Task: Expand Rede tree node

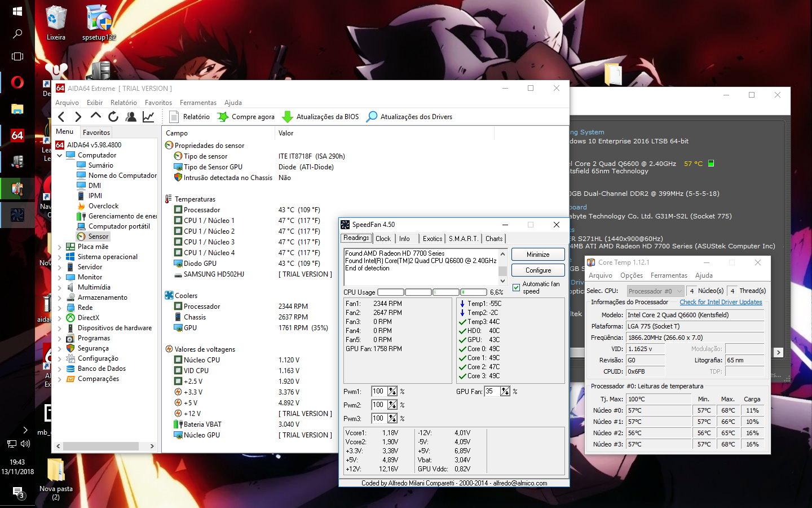Action: pyautogui.click(x=60, y=308)
